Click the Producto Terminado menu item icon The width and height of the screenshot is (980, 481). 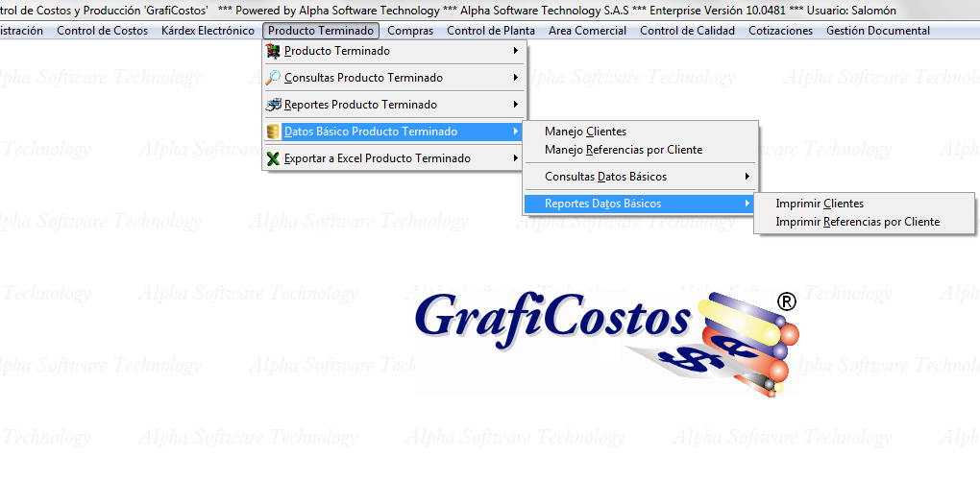[x=274, y=51]
